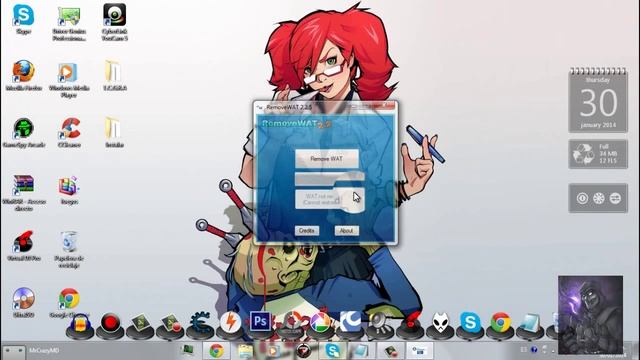This screenshot has height=360, width=640.
Task: Open the Google Chrome desktop shortcut
Action: click(69, 303)
